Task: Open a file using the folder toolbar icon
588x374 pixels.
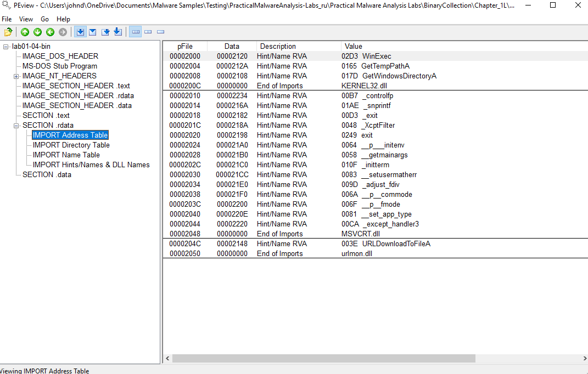Action: 8,32
